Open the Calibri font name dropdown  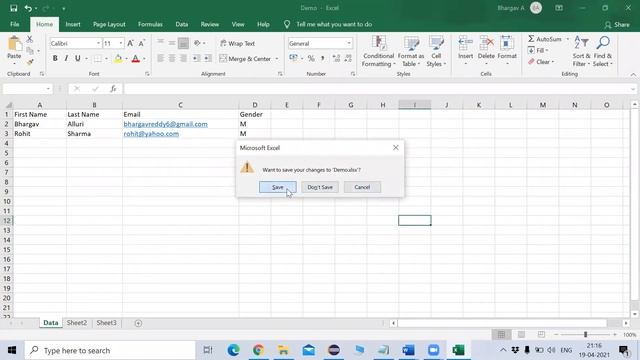point(98,43)
